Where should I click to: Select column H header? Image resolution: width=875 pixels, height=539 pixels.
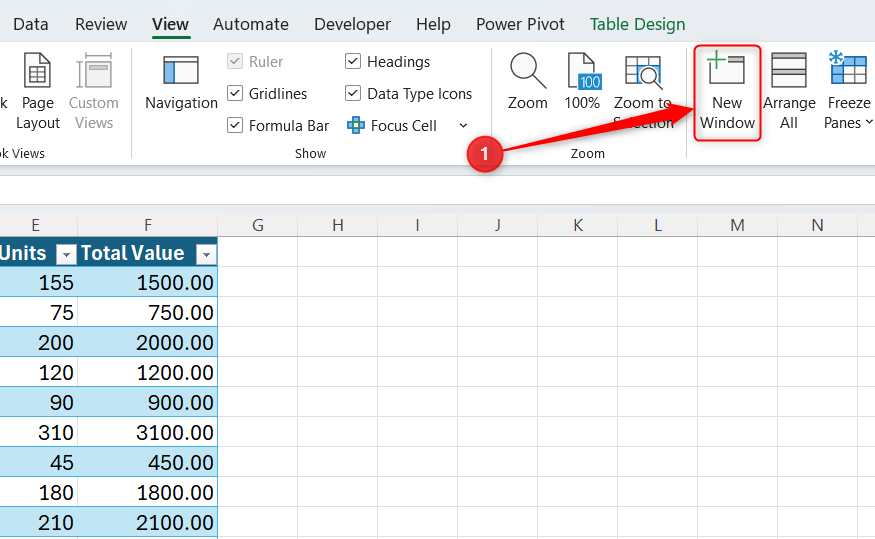pos(338,225)
